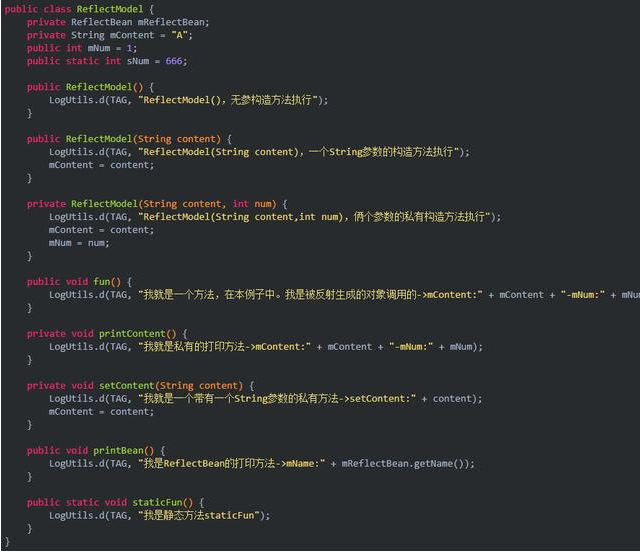This screenshot has height=552, width=640.
Task: Click the mReflectBean.getName() call
Action: (407, 464)
